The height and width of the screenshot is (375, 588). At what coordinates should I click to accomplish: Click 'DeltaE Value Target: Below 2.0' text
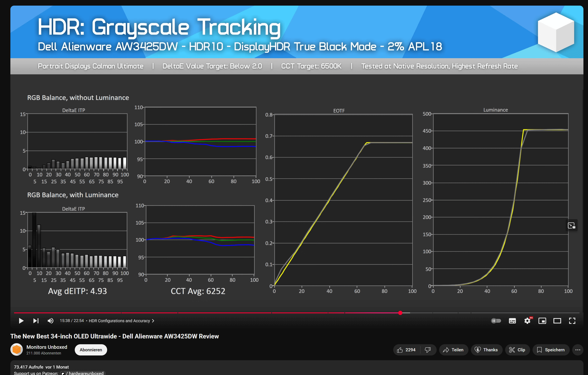click(212, 66)
